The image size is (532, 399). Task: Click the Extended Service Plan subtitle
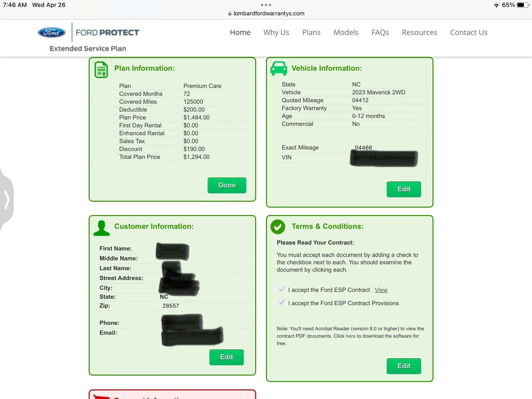coord(88,49)
